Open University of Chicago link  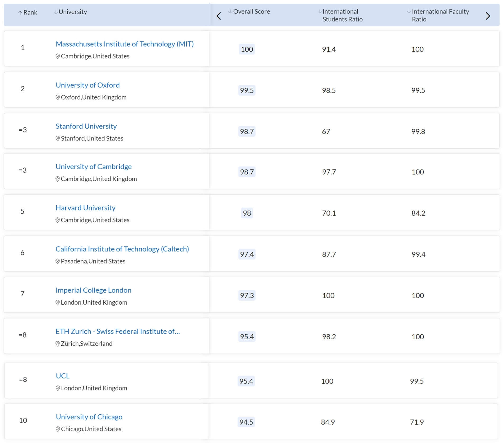coord(89,417)
